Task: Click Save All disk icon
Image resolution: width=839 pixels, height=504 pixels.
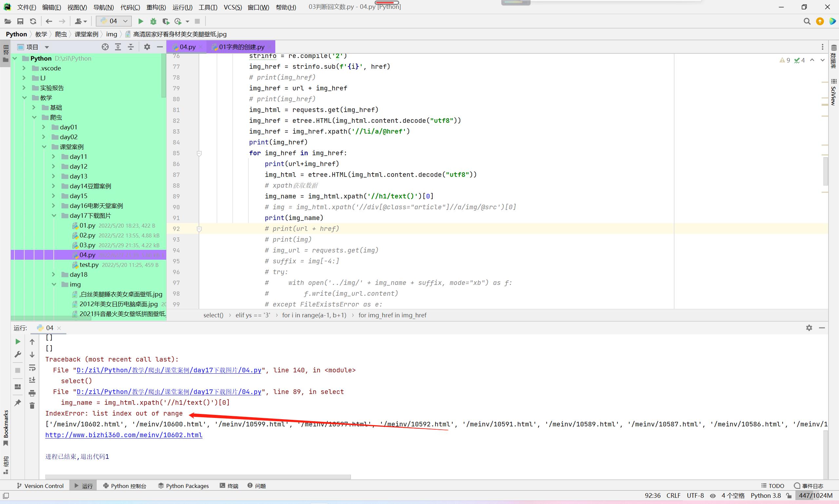Action: point(20,21)
